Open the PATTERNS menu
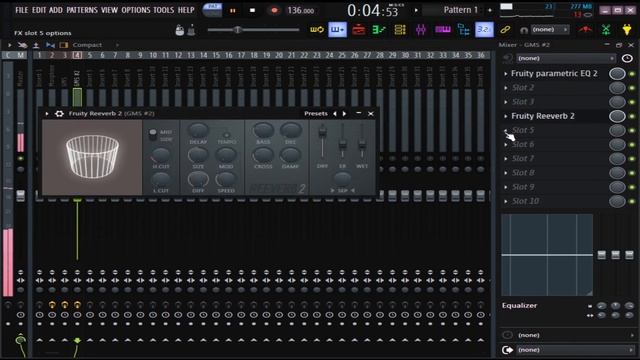 [x=82, y=10]
